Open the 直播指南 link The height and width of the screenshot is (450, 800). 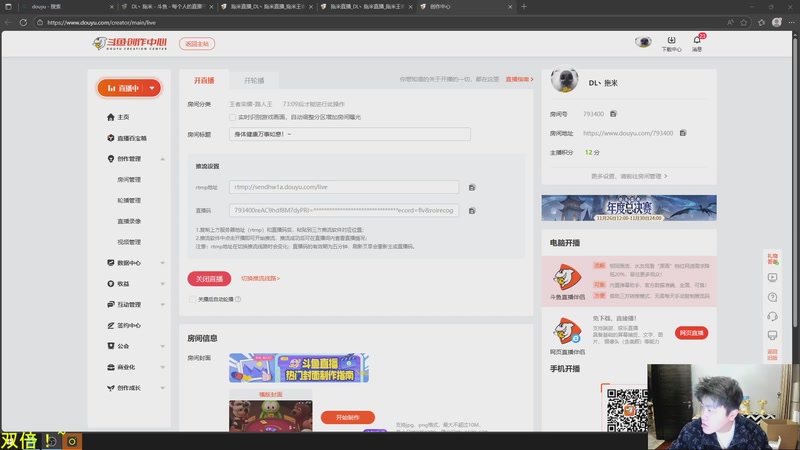coord(519,80)
